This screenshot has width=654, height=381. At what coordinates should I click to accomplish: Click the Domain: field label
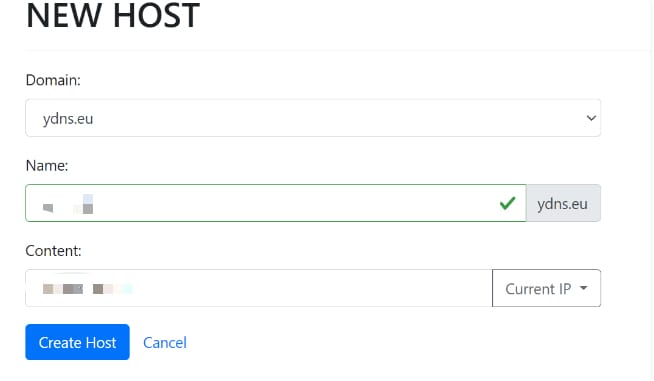53,80
